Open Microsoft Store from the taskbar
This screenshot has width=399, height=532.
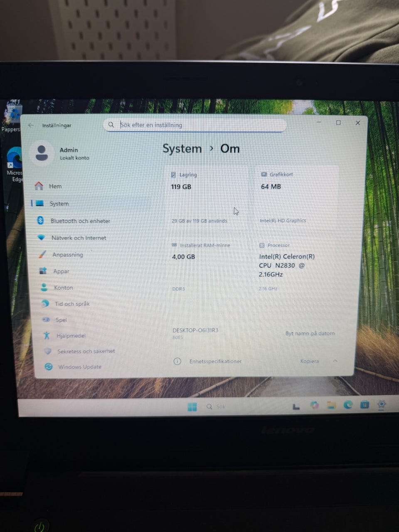[x=365, y=404]
